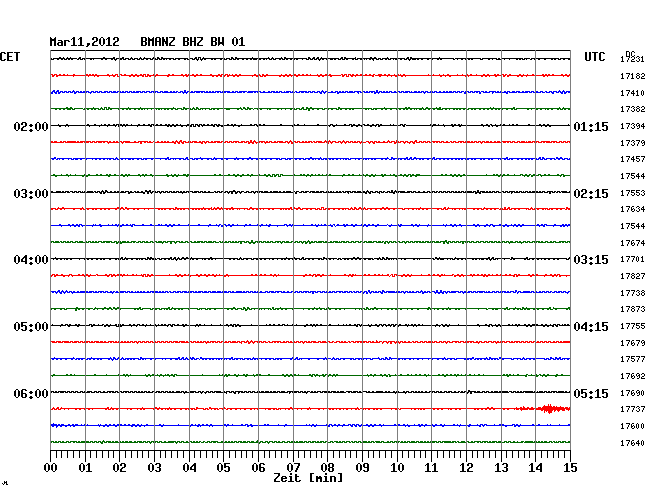Screen dimensions: 650x494
Task: Click minute 05 on the time axis
Action: coord(223,468)
